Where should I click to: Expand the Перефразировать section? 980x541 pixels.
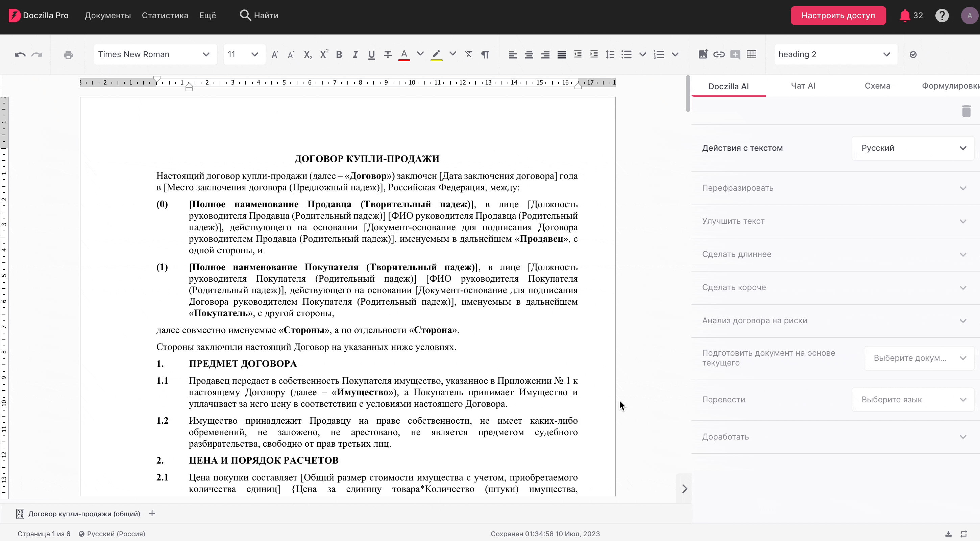(835, 188)
